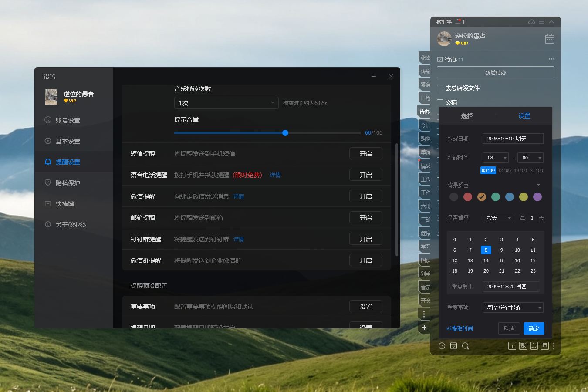Viewport: 588px width, 392px height.
Task: Collapse the 背景颜色 section arrow
Action: click(538, 185)
